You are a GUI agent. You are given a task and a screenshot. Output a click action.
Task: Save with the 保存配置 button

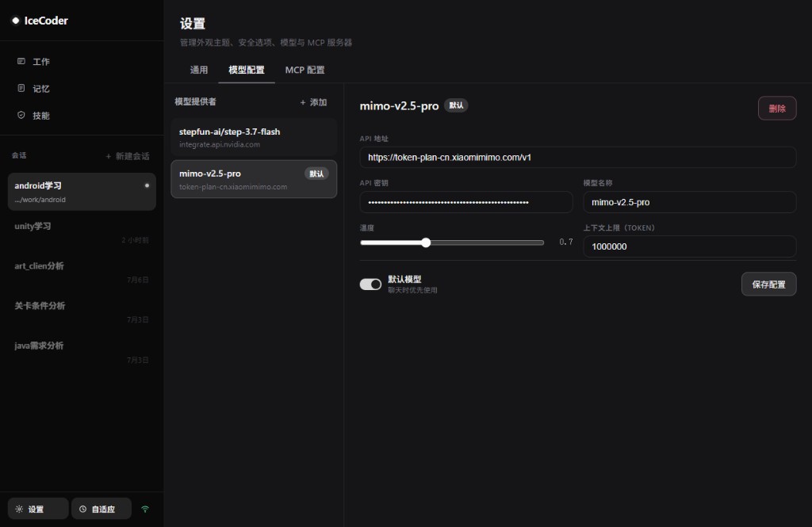(x=768, y=285)
